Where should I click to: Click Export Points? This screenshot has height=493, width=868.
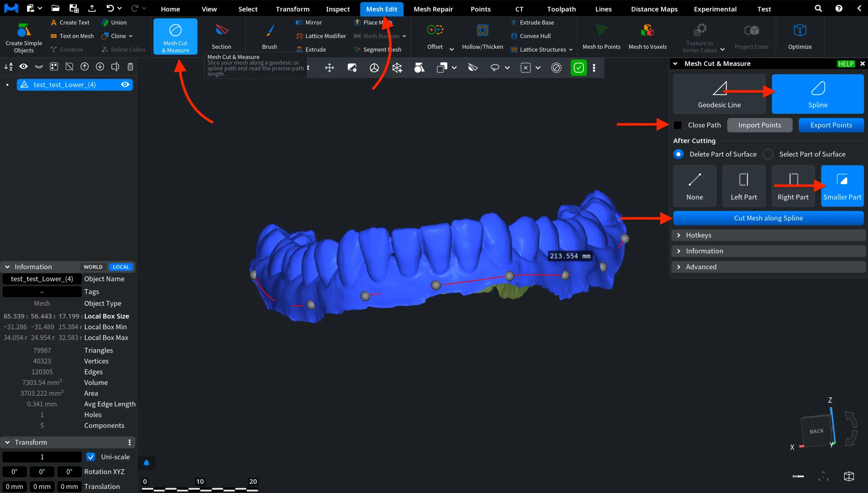[831, 125]
